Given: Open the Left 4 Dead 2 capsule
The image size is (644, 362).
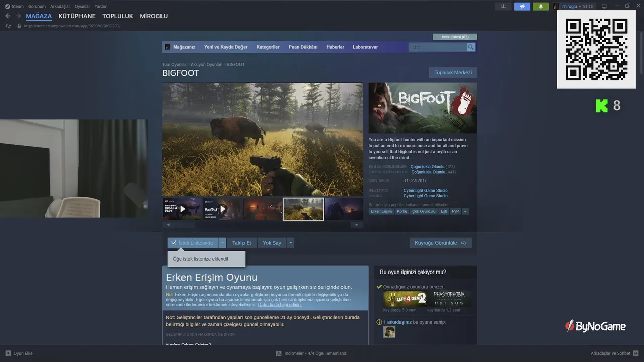Looking at the screenshot, I should (406, 299).
